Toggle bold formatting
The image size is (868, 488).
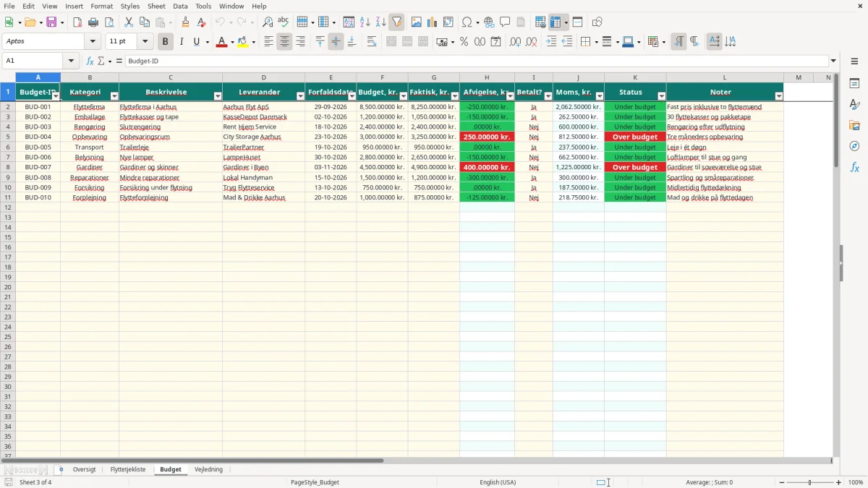[x=165, y=42]
